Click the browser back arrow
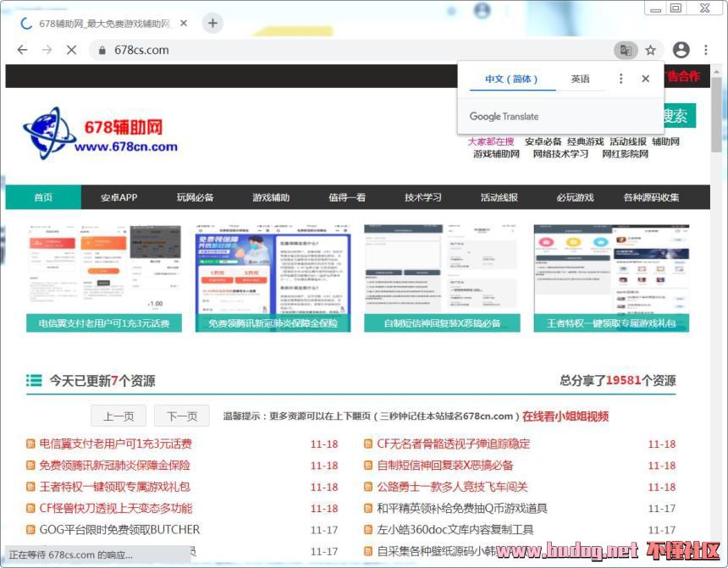728x568 pixels. tap(22, 50)
